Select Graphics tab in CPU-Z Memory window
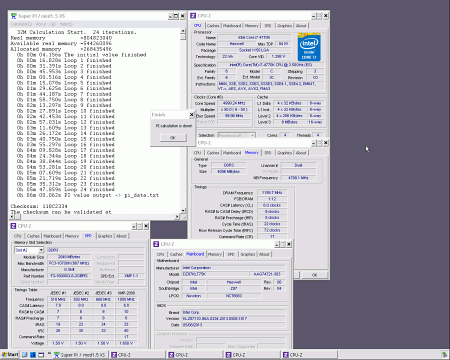The height and width of the screenshot is (360, 450). click(x=284, y=153)
